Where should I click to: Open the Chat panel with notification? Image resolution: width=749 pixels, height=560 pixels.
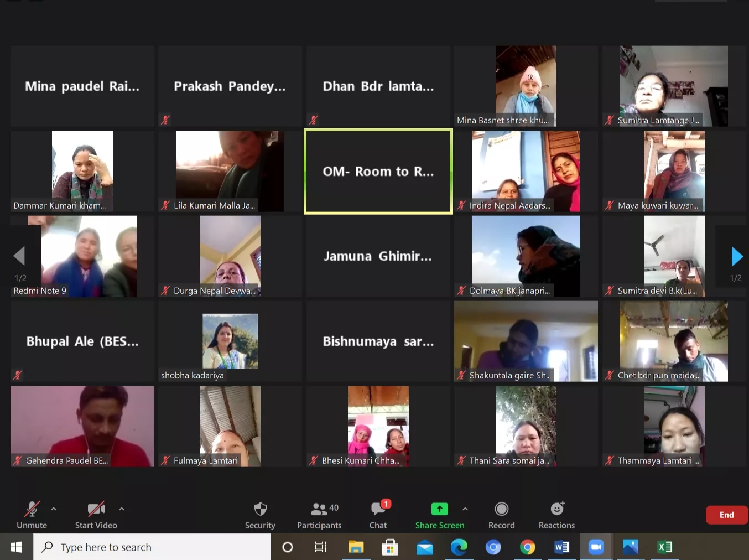378,515
